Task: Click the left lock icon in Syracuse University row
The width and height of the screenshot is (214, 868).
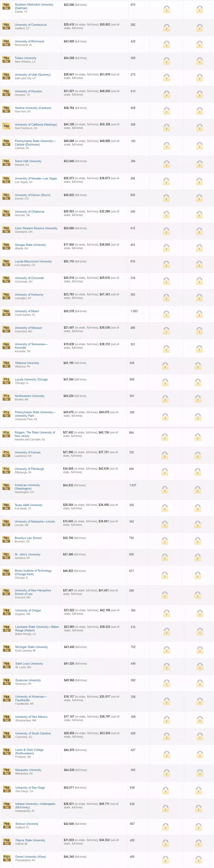Action: 166,683
